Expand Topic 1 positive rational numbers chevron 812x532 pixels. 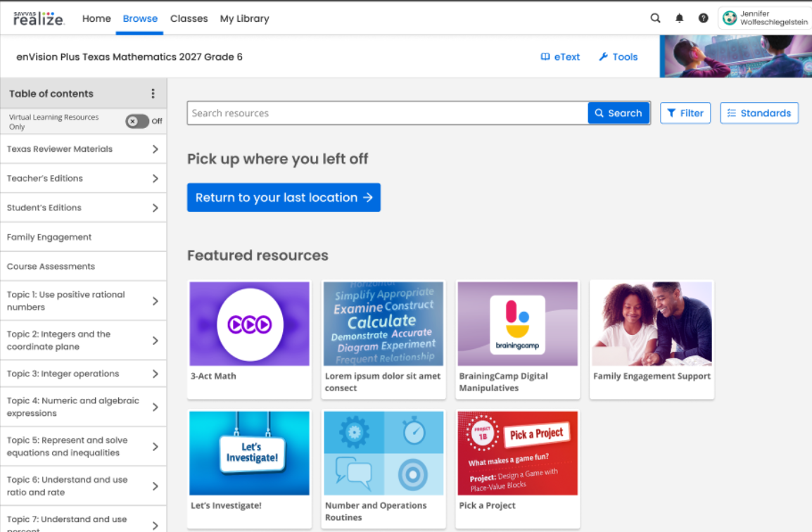(x=155, y=301)
